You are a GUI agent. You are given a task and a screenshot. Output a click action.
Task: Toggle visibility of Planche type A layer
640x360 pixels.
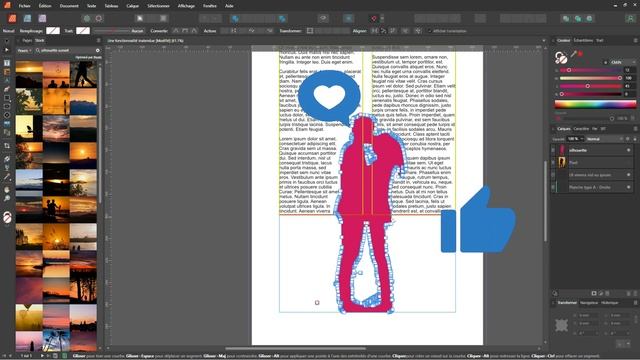click(629, 187)
